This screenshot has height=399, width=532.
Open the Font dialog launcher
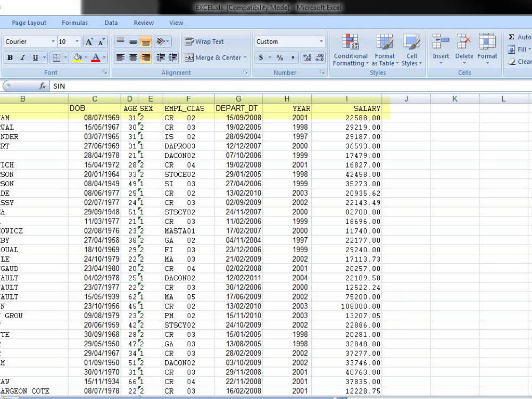click(105, 72)
